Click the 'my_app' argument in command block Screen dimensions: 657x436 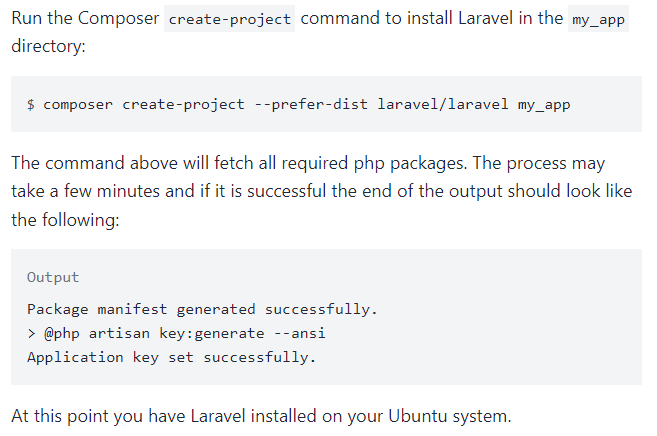point(544,105)
